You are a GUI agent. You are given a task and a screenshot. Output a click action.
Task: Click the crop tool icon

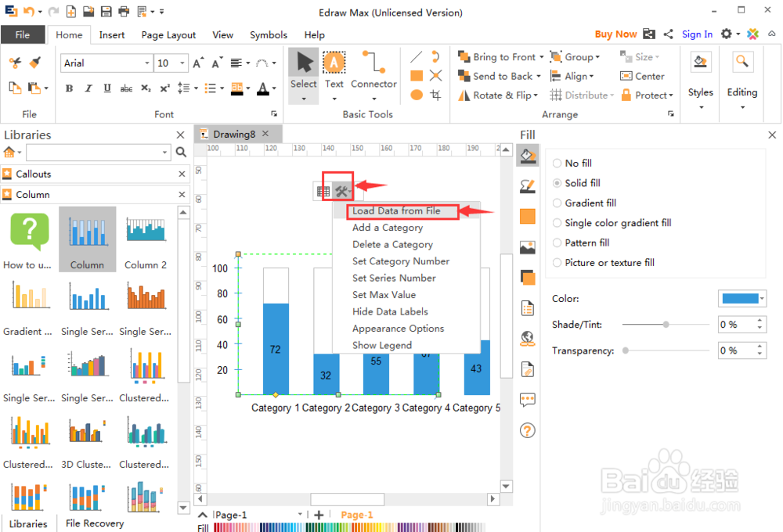[x=436, y=95]
